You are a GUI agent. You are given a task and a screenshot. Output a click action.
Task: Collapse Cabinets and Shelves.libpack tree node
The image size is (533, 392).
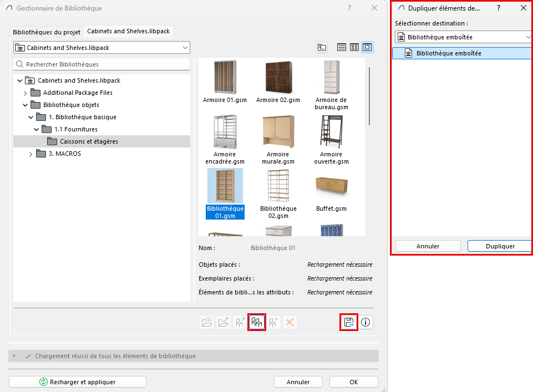(x=20, y=80)
